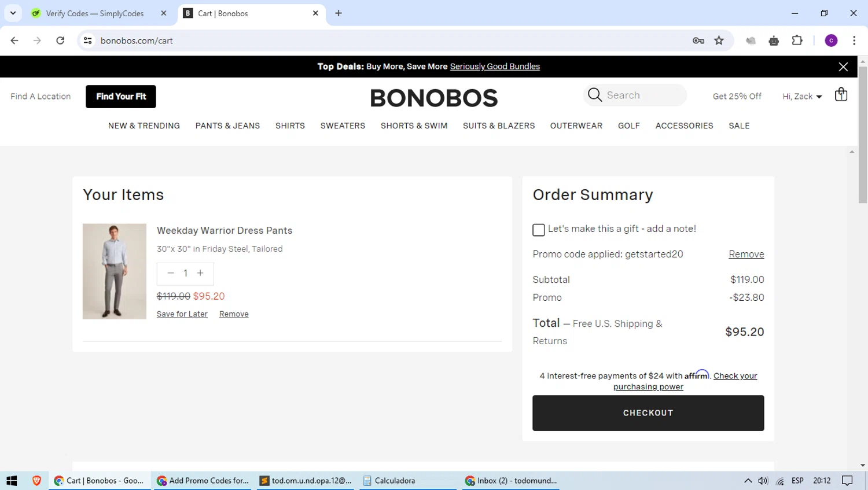The height and width of the screenshot is (490, 868).
Task: Open the SHIRTS menu
Action: click(290, 126)
